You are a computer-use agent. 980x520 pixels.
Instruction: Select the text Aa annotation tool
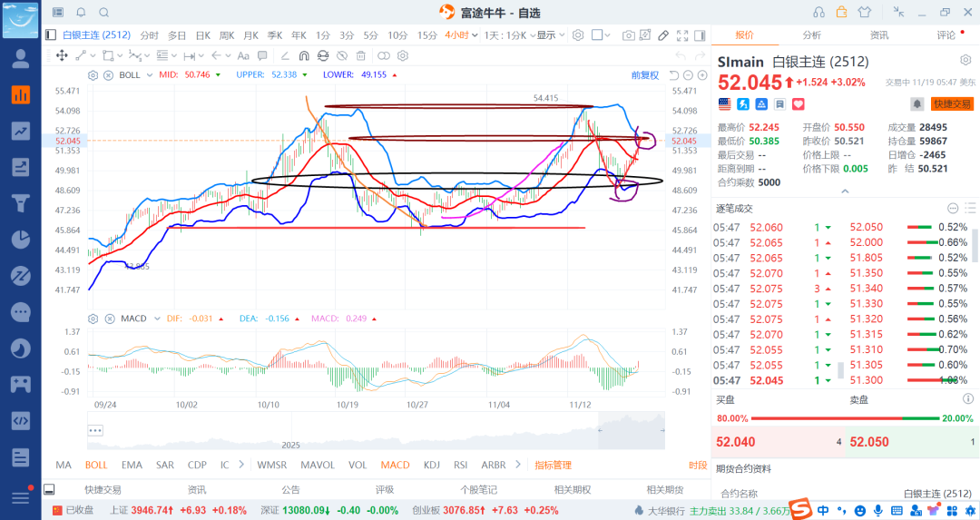(243, 55)
